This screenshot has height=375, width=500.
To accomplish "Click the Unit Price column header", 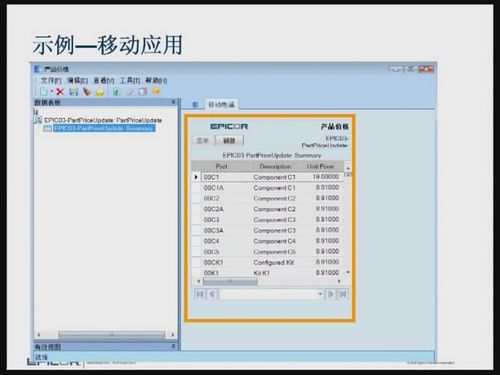I will 320,166.
